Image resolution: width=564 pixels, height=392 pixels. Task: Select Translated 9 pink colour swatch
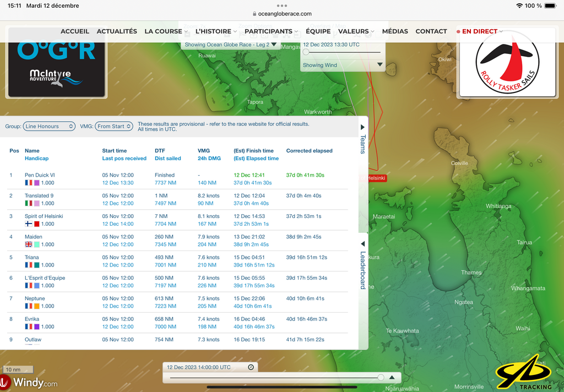click(37, 203)
